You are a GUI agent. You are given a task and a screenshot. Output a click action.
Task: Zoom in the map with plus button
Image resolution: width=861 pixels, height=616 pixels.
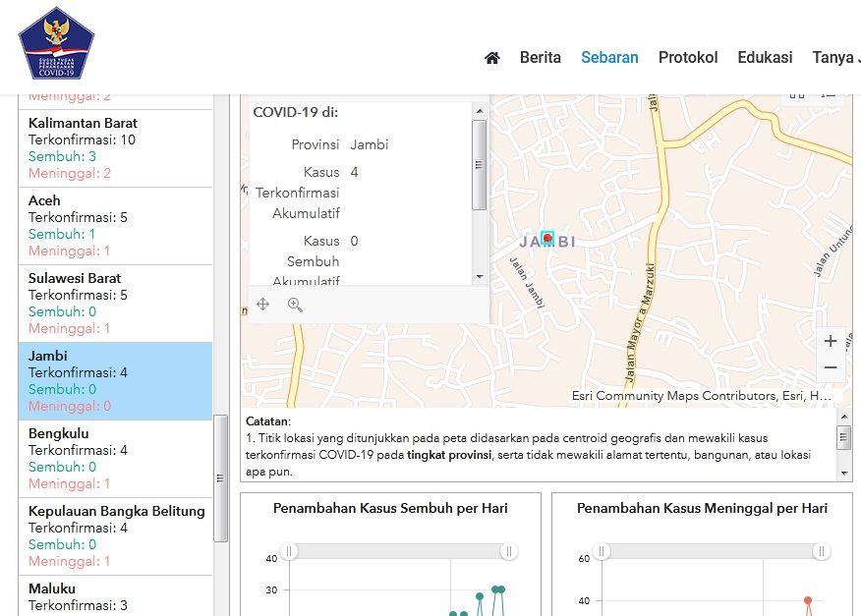point(831,341)
